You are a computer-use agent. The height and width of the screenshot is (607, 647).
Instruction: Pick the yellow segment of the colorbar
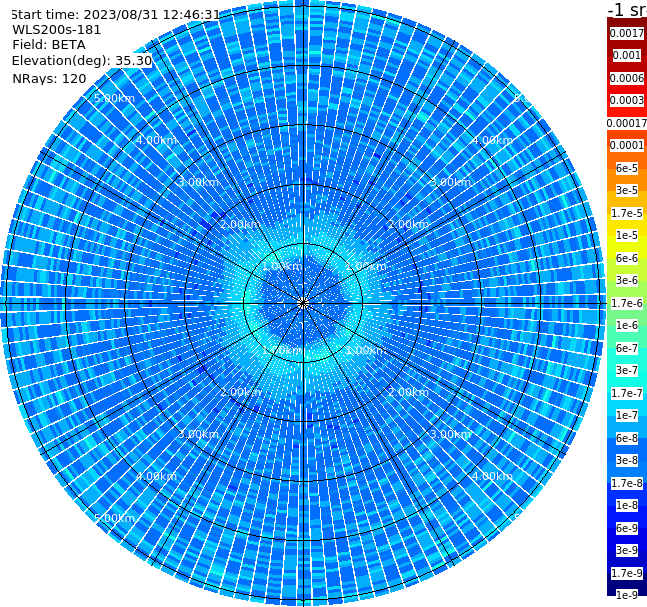coord(627,248)
